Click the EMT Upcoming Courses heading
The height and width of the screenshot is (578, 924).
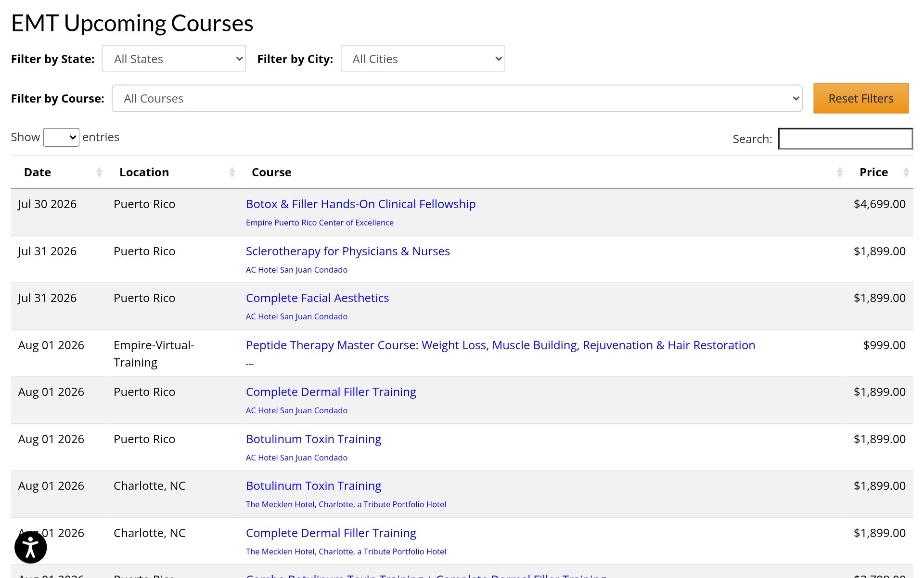tap(132, 23)
